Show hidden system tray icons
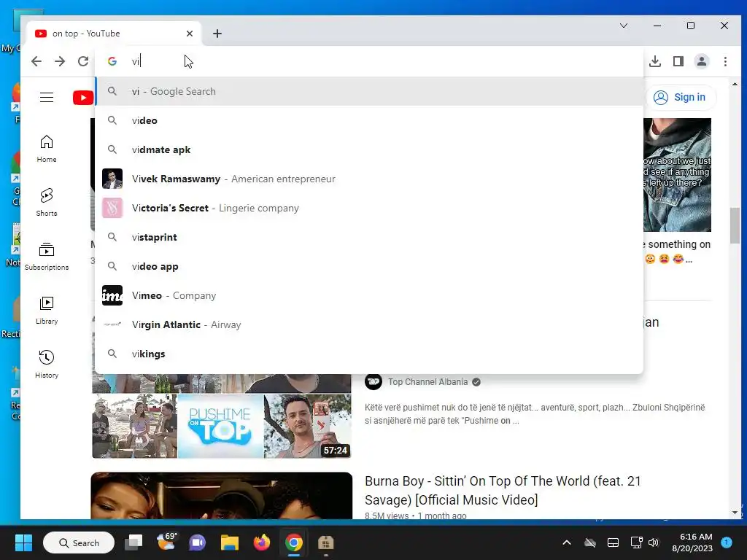The width and height of the screenshot is (747, 560). click(566, 542)
